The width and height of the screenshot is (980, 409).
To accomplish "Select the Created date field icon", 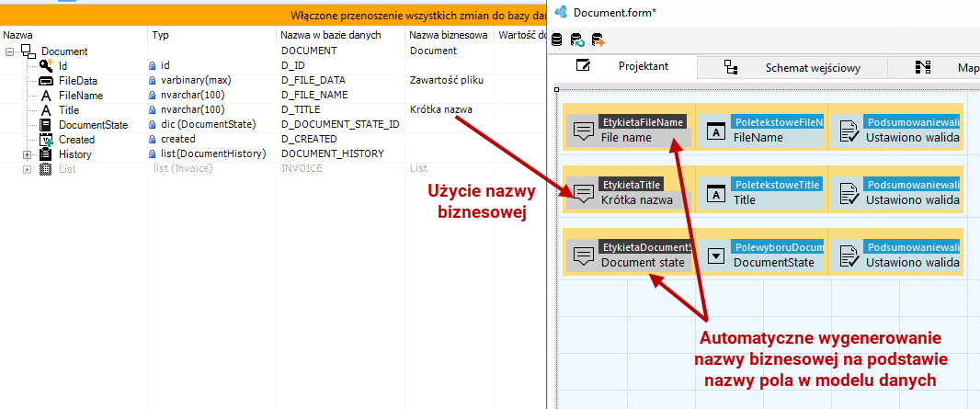I will coord(46,140).
